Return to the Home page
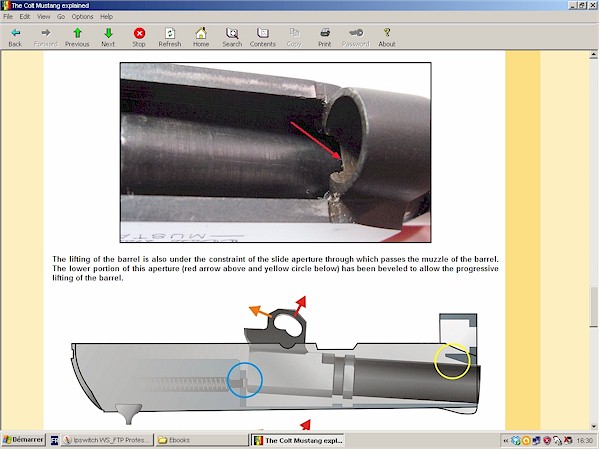Image resolution: width=600 pixels, height=450 pixels. pyautogui.click(x=201, y=37)
